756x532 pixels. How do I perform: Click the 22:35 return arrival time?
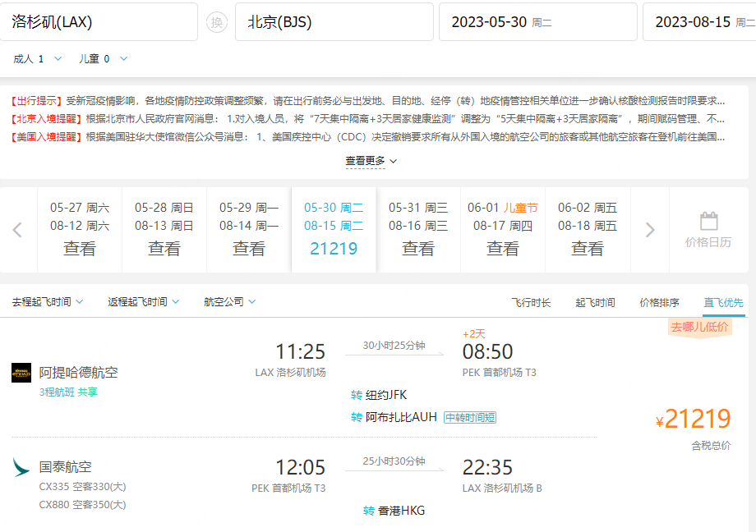tap(487, 467)
